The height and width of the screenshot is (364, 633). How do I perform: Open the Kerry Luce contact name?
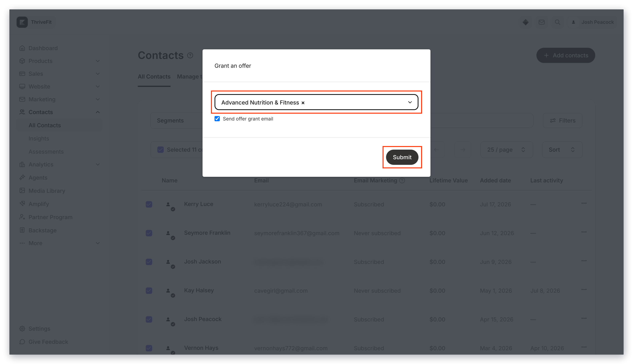199,204
